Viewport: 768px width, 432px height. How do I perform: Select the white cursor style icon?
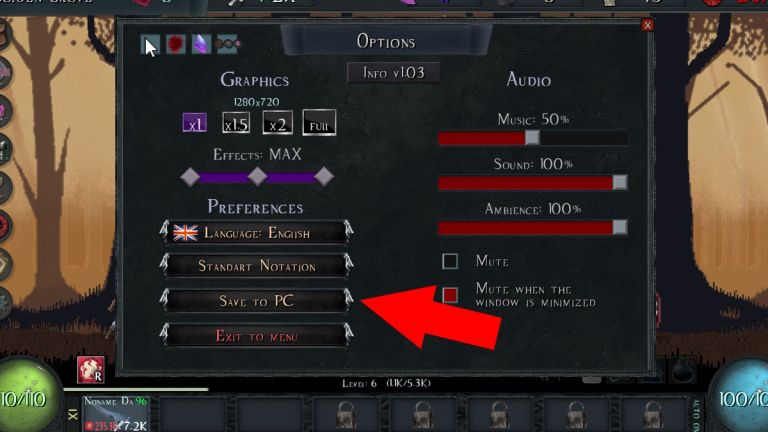[150, 45]
